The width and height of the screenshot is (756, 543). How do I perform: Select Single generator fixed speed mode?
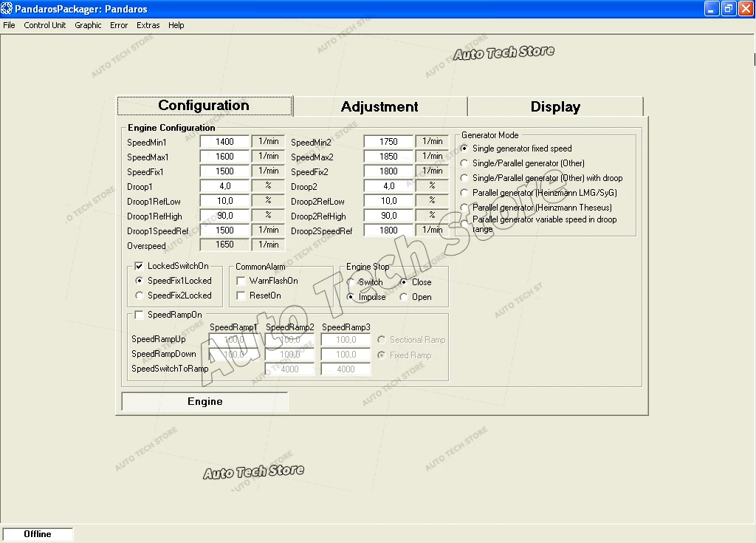click(464, 148)
